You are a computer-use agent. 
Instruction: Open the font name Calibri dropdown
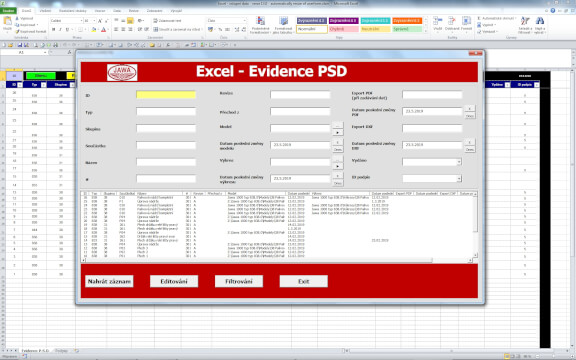[x=81, y=21]
